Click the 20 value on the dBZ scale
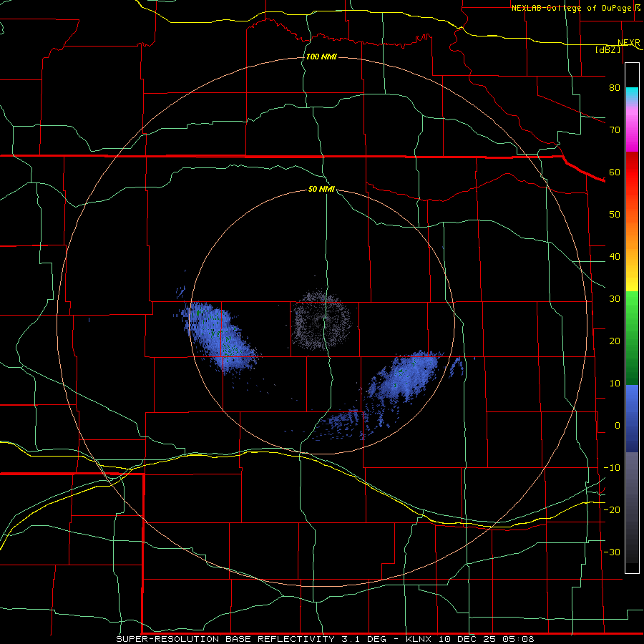This screenshot has width=644, height=644. point(615,341)
